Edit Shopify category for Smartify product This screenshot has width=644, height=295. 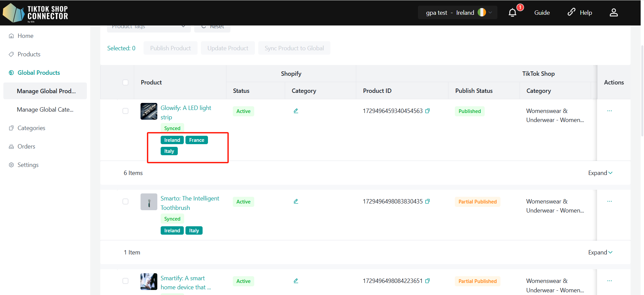click(x=296, y=281)
